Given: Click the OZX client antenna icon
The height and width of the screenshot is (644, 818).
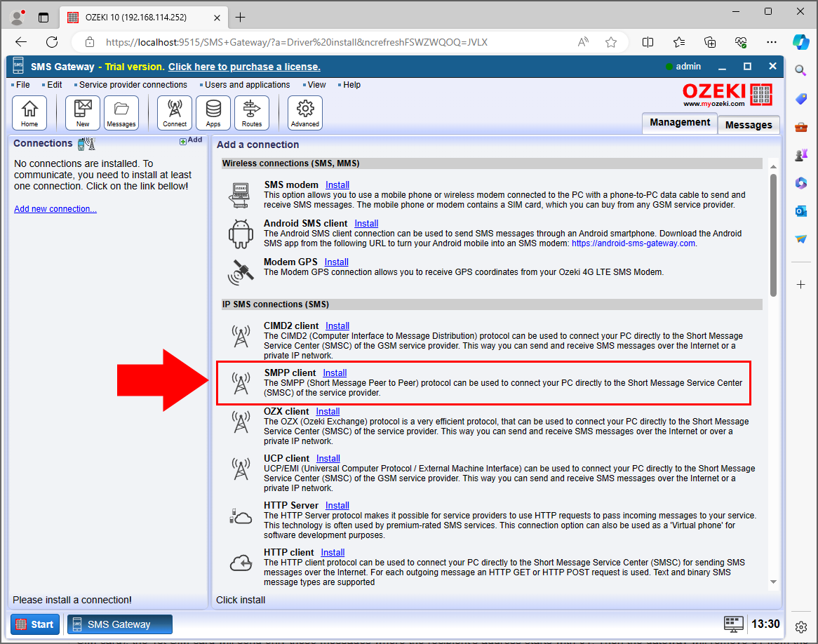Looking at the screenshot, I should [241, 422].
